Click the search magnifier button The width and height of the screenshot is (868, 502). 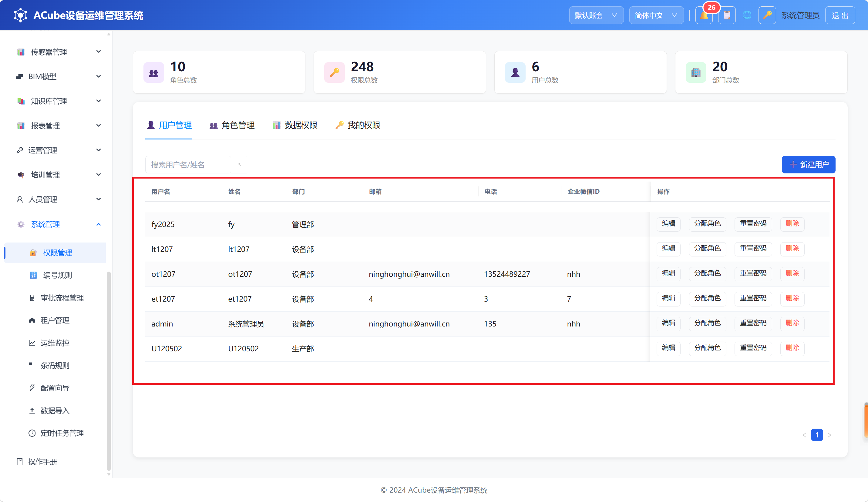239,165
